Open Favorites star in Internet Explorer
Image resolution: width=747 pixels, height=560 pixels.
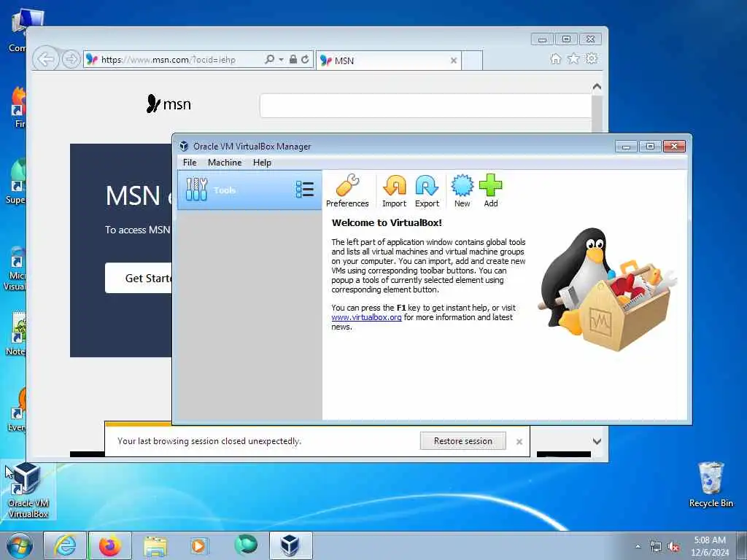point(573,58)
